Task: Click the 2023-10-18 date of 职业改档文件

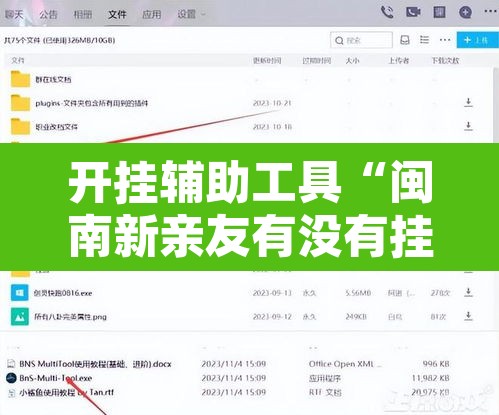Action: (272, 127)
